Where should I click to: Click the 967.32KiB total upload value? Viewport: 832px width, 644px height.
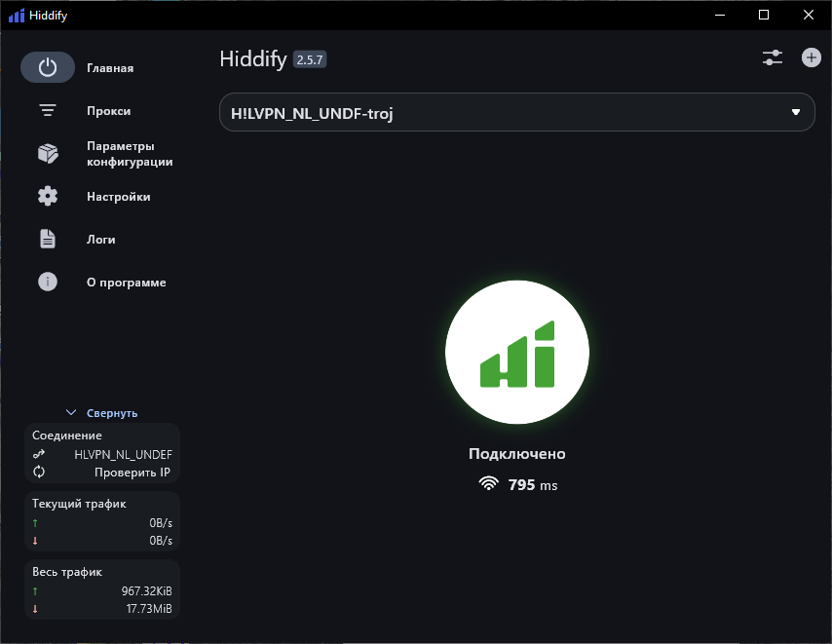point(146,591)
